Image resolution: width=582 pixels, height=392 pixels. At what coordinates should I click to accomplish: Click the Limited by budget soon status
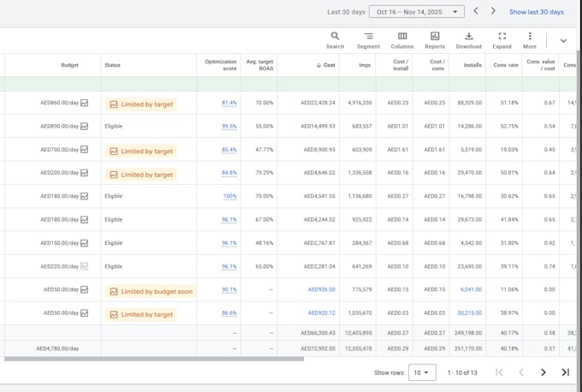coord(151,291)
